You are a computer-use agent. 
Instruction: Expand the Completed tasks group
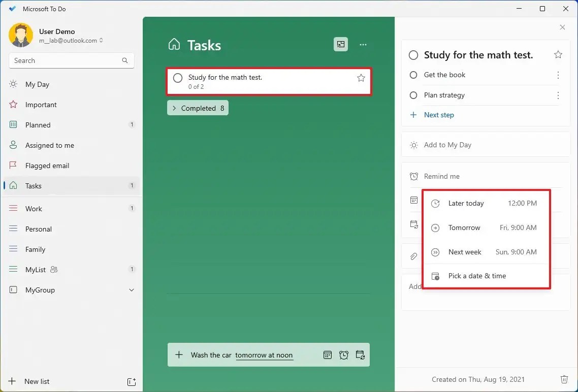point(198,108)
